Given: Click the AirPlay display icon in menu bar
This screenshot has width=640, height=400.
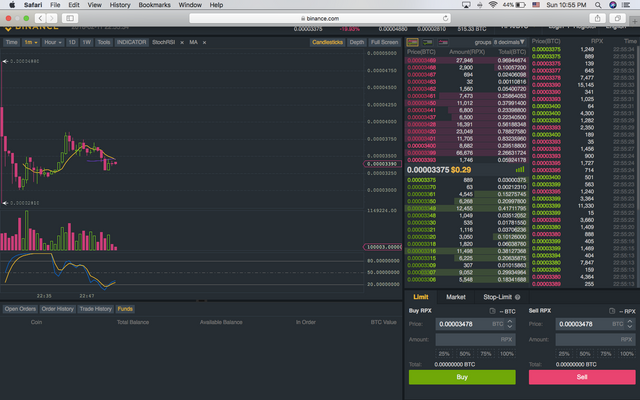Looking at the screenshot, I should pyautogui.click(x=466, y=5).
